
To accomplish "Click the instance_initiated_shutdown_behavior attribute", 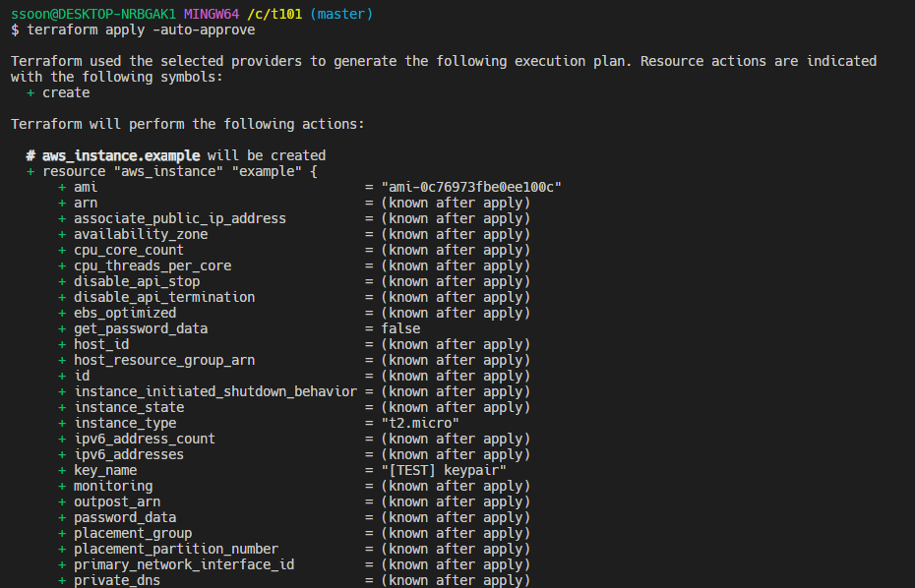I will (215, 392).
